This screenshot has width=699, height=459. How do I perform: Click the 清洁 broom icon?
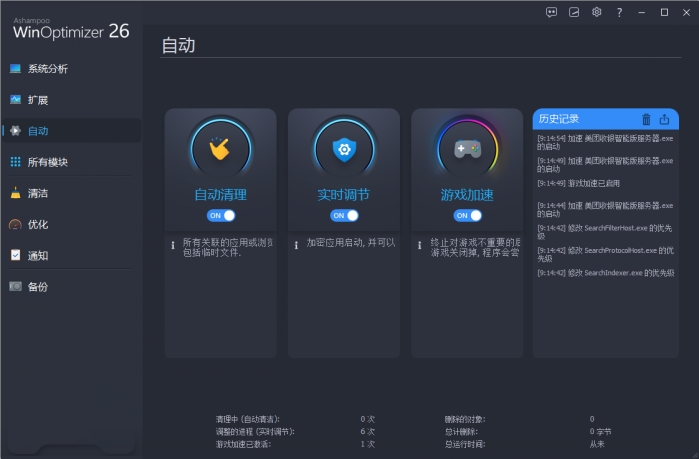click(16, 193)
